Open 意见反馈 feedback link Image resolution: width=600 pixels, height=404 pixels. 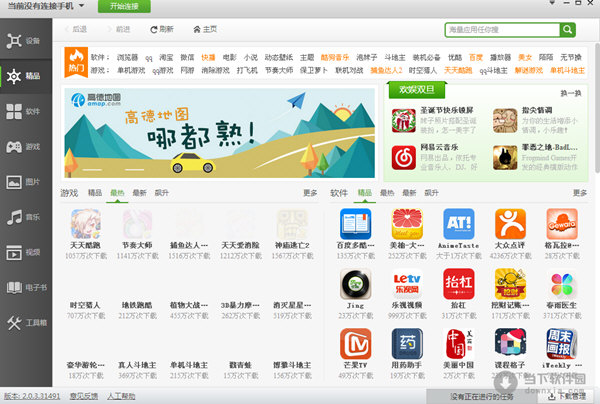84,396
